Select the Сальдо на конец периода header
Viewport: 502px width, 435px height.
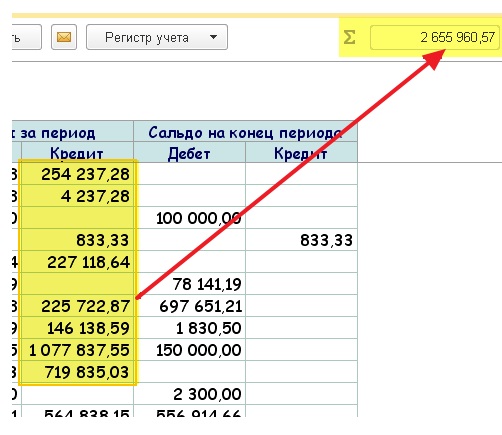tap(245, 132)
